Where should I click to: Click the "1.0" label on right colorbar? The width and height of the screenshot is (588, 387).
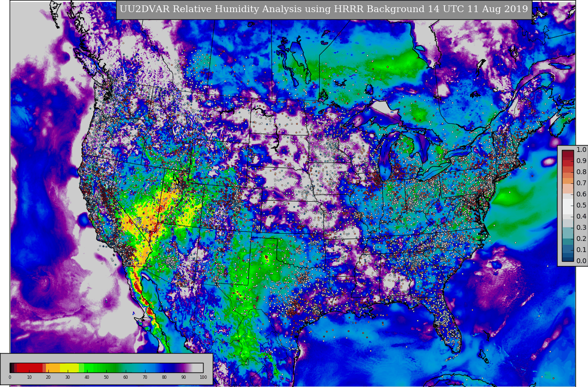pyautogui.click(x=581, y=150)
